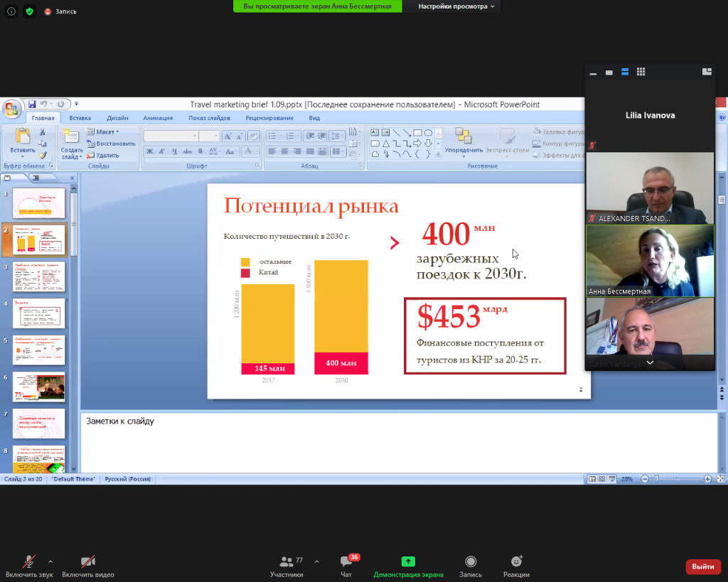
Task: Start screen sharing with the green icon
Action: (x=408, y=562)
